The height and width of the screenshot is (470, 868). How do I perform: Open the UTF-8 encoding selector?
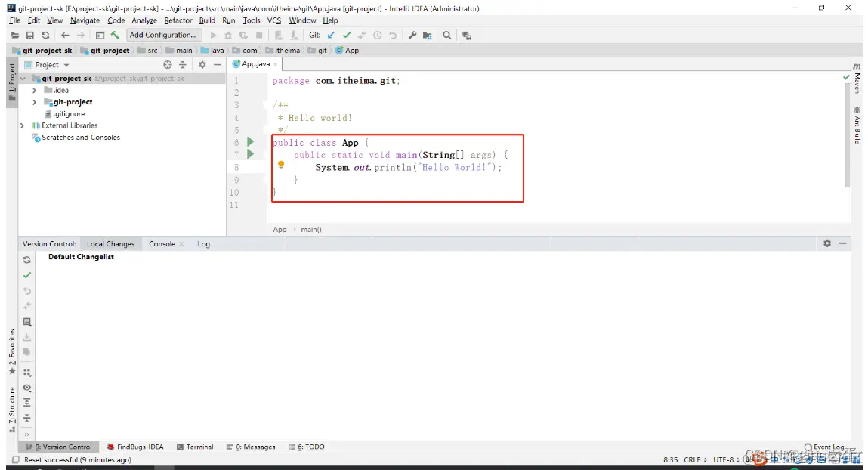726,459
